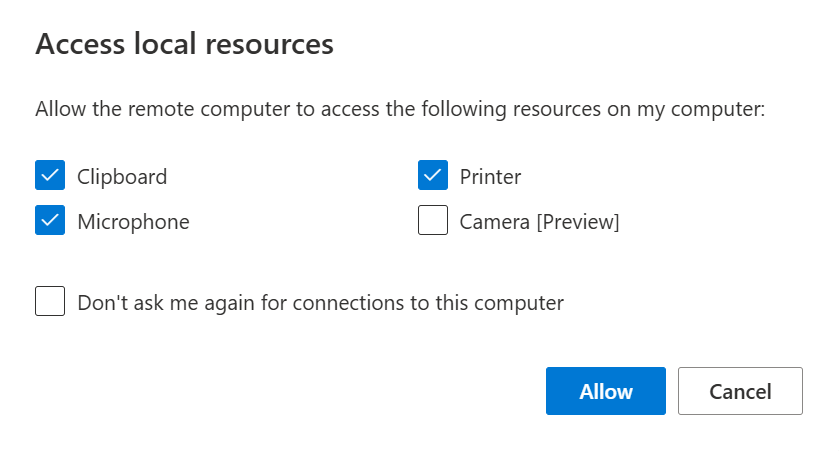Click the word Preview in the Camera option
Viewport: 839px width, 451px height.
point(578,222)
